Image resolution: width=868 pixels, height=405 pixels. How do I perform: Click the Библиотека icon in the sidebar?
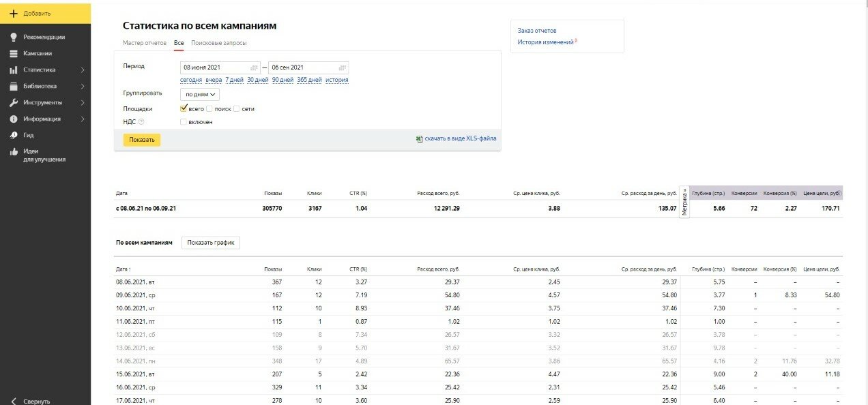coord(14,86)
